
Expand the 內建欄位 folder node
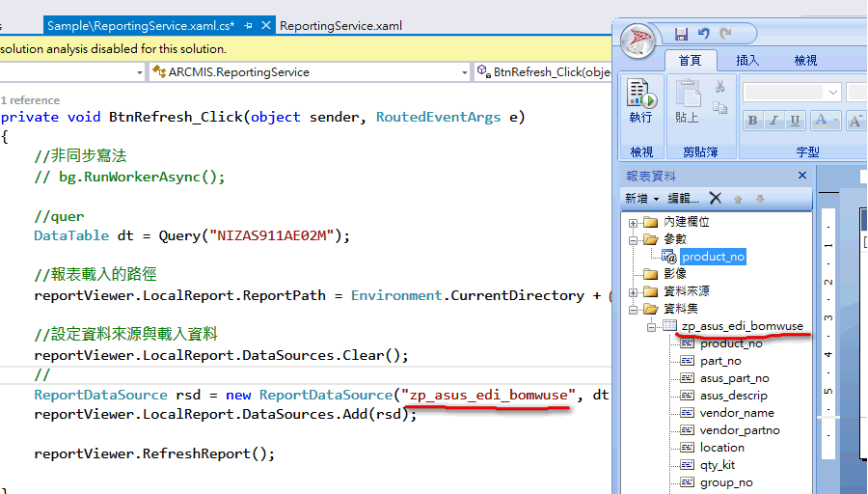click(634, 222)
